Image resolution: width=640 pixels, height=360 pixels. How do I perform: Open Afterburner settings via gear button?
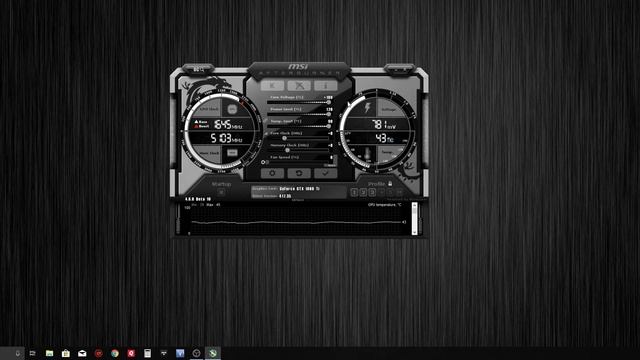(x=272, y=173)
